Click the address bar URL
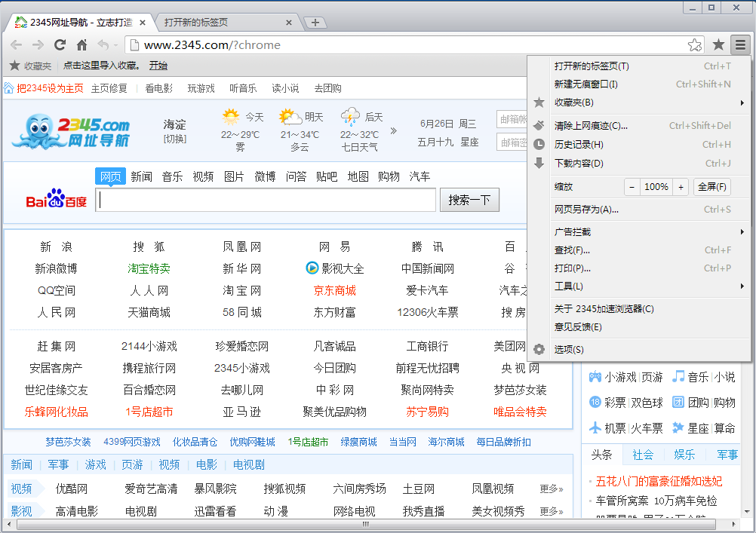756x533 pixels. coord(212,44)
